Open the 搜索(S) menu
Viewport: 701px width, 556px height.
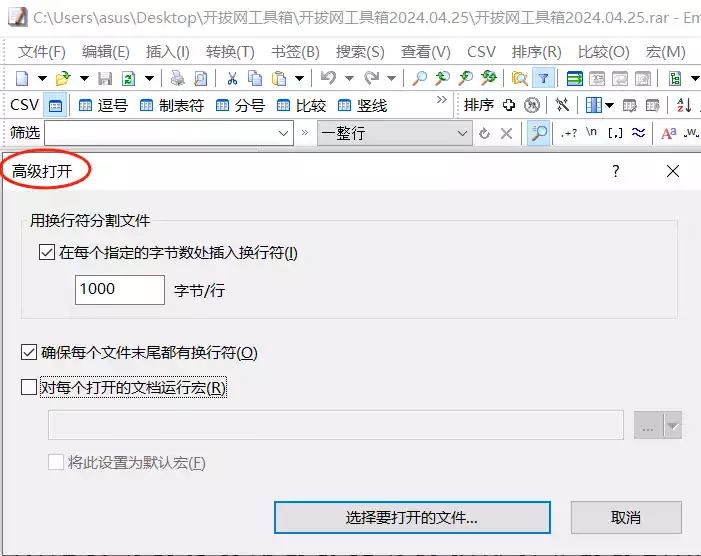pyautogui.click(x=360, y=52)
